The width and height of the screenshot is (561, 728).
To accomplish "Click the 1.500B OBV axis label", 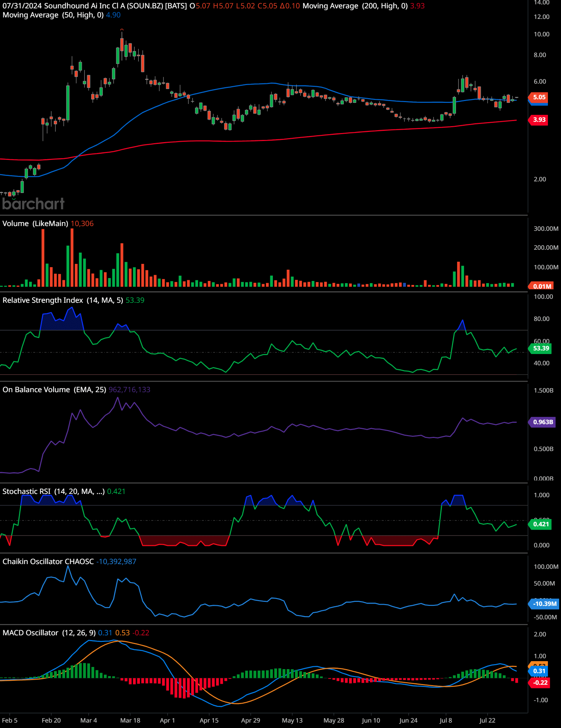I will (x=543, y=390).
